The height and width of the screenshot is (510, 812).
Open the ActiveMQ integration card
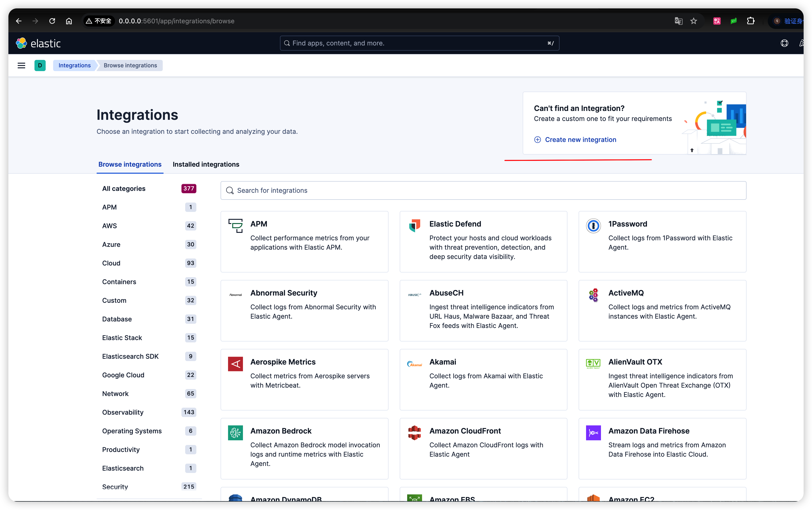point(662,310)
